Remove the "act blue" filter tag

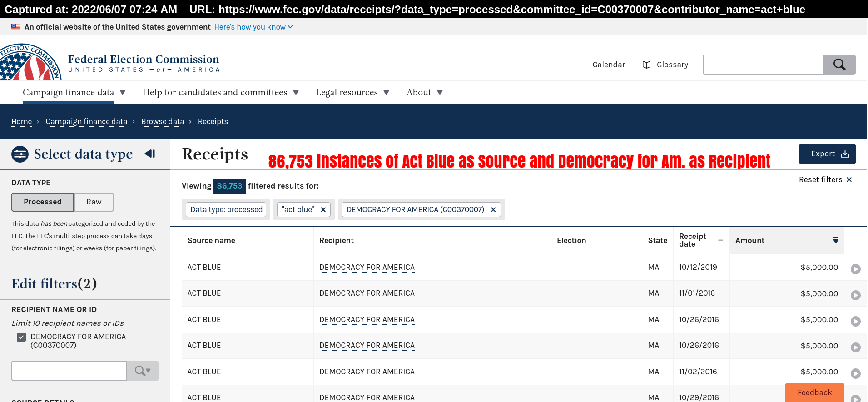[323, 209]
